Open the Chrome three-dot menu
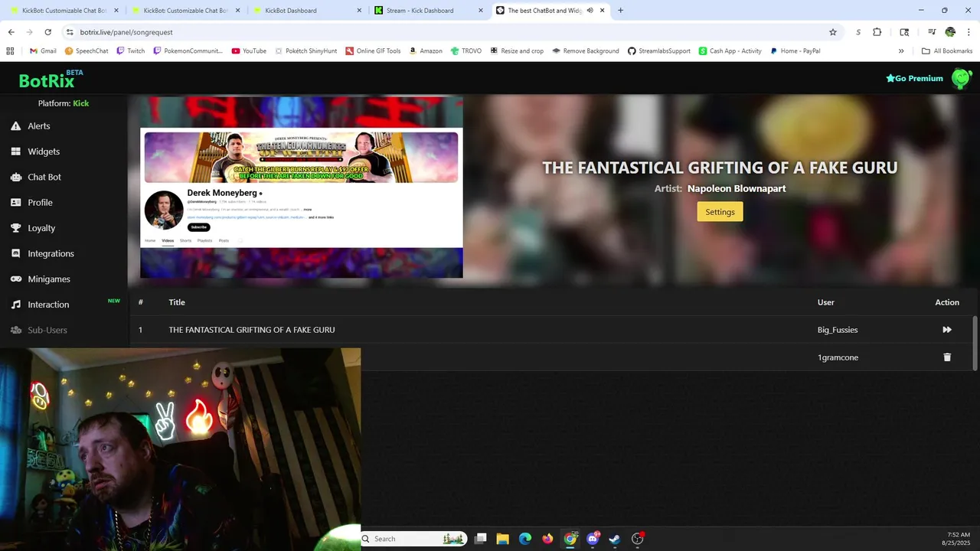Screen dimensions: 980x551 click(969, 32)
